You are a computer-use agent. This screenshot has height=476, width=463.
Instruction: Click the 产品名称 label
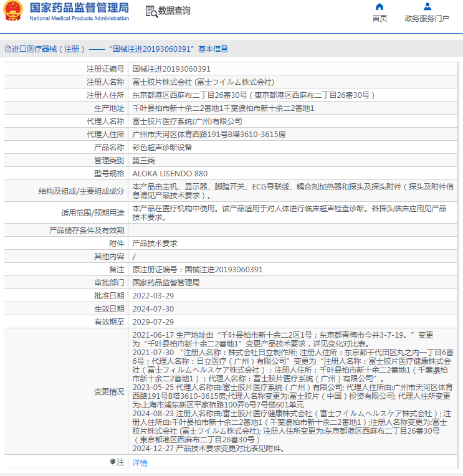tap(109, 147)
